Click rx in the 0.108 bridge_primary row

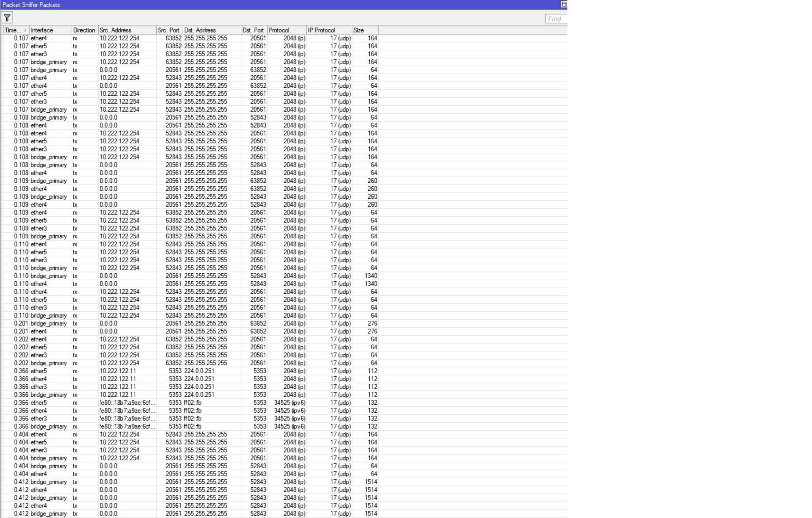(x=75, y=157)
